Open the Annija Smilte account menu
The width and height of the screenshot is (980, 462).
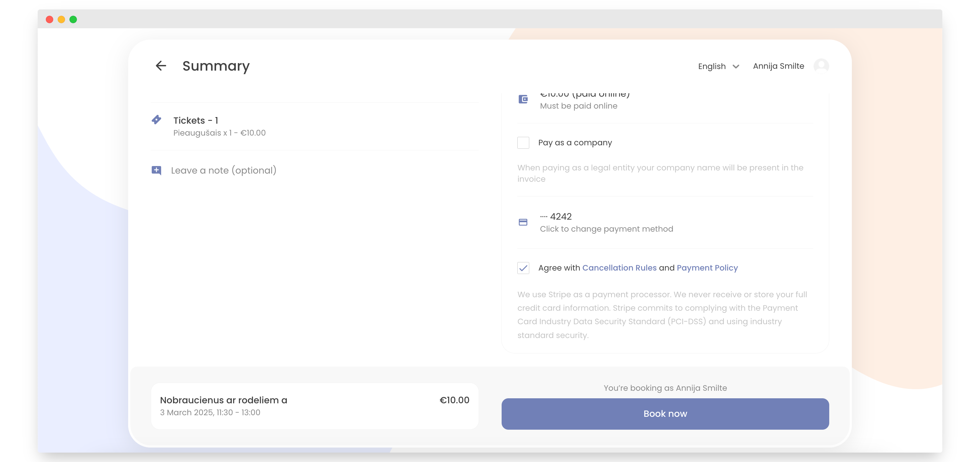[x=778, y=66]
